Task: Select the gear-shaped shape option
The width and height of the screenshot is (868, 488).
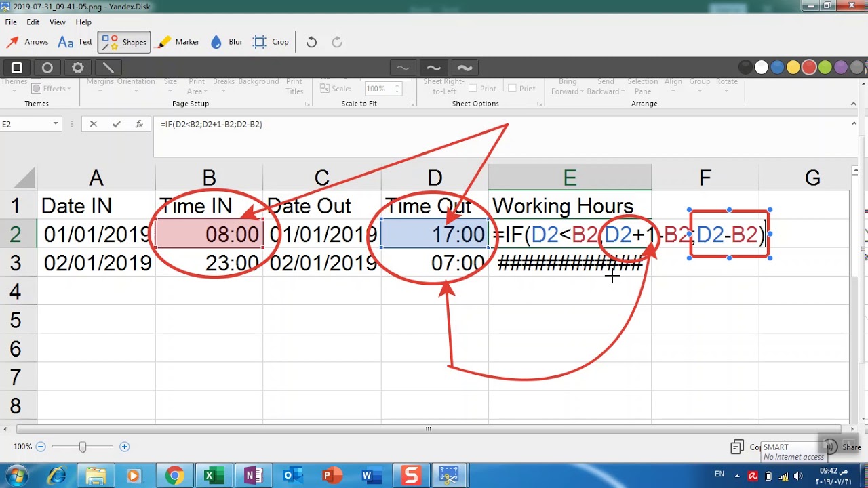Action: (x=77, y=67)
